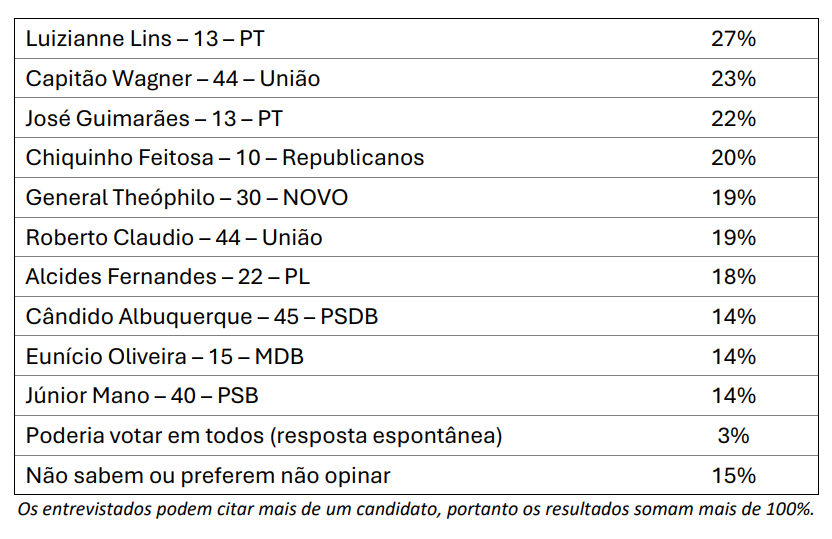Select the 'Não sabem ou preferem não opinar' cell

click(208, 476)
